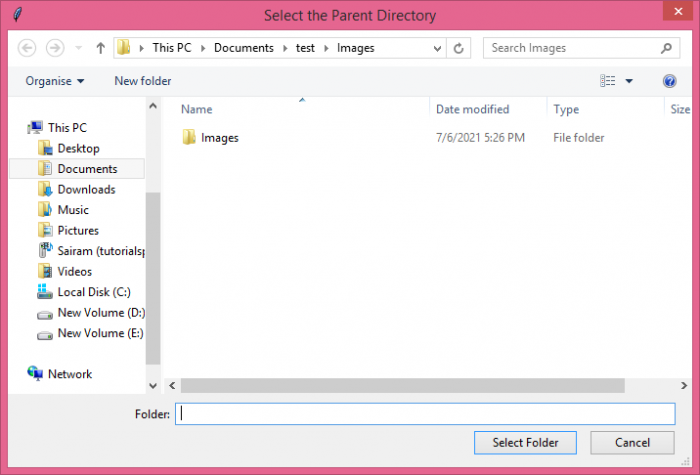Screen dimensions: 700x475
Task: Sort by Date modified column
Action: (x=472, y=109)
